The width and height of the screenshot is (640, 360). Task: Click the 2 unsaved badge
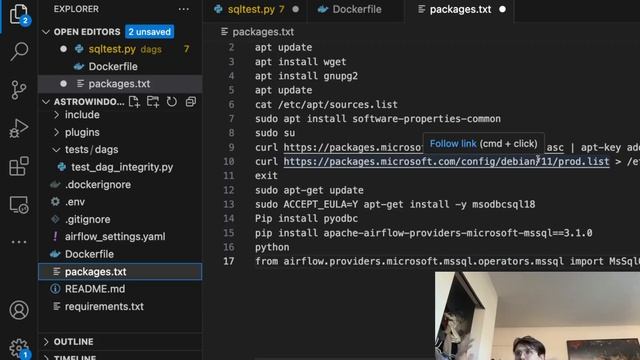(x=149, y=32)
